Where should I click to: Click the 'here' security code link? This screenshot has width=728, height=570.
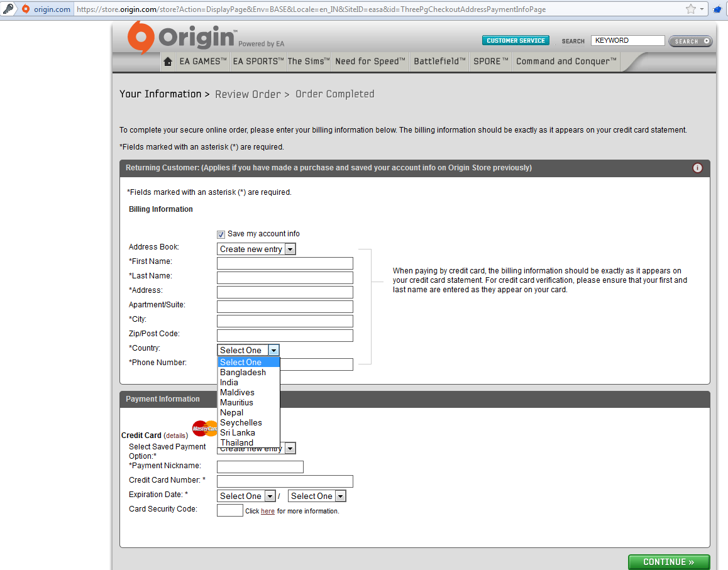267,511
